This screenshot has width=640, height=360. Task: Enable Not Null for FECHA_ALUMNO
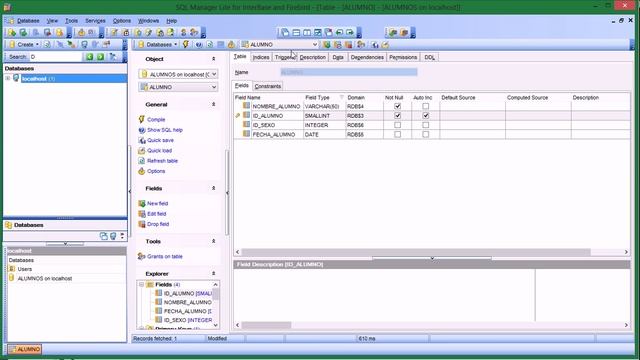(397, 134)
